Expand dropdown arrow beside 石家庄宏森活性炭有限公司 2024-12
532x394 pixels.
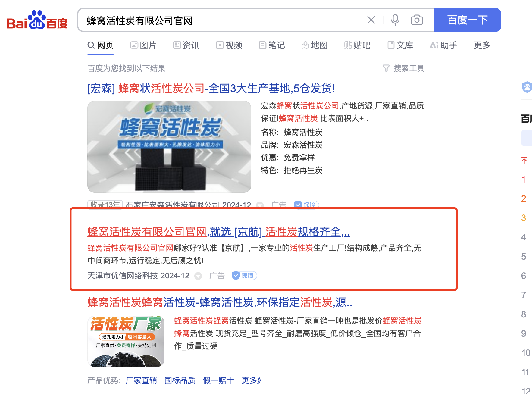tap(260, 205)
